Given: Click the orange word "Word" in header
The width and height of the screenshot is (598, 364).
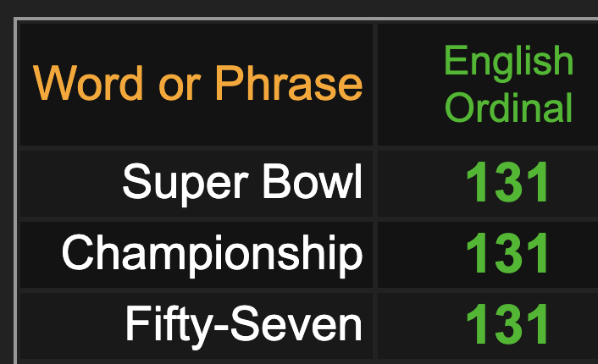Looking at the screenshot, I should (x=88, y=83).
